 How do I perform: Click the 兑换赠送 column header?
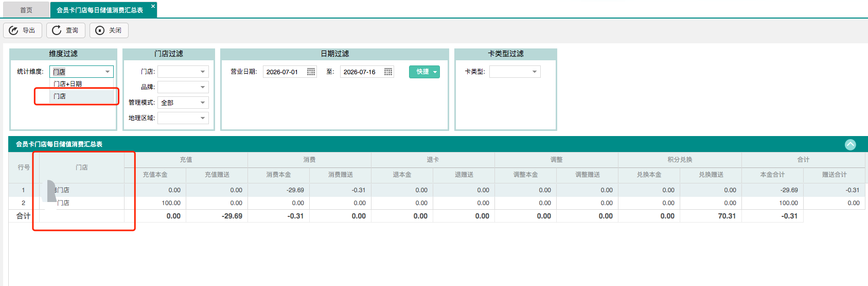pos(711,175)
